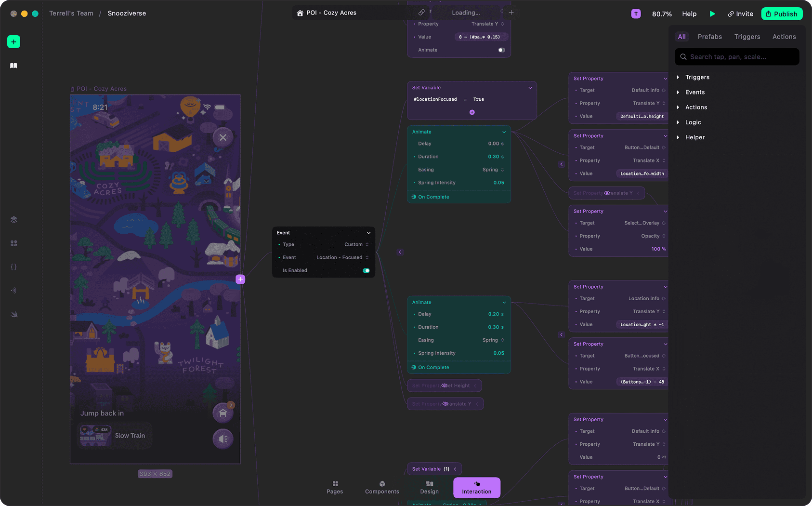The image size is (812, 506).
Task: Switch to the Triggers tab at panel top
Action: point(747,37)
